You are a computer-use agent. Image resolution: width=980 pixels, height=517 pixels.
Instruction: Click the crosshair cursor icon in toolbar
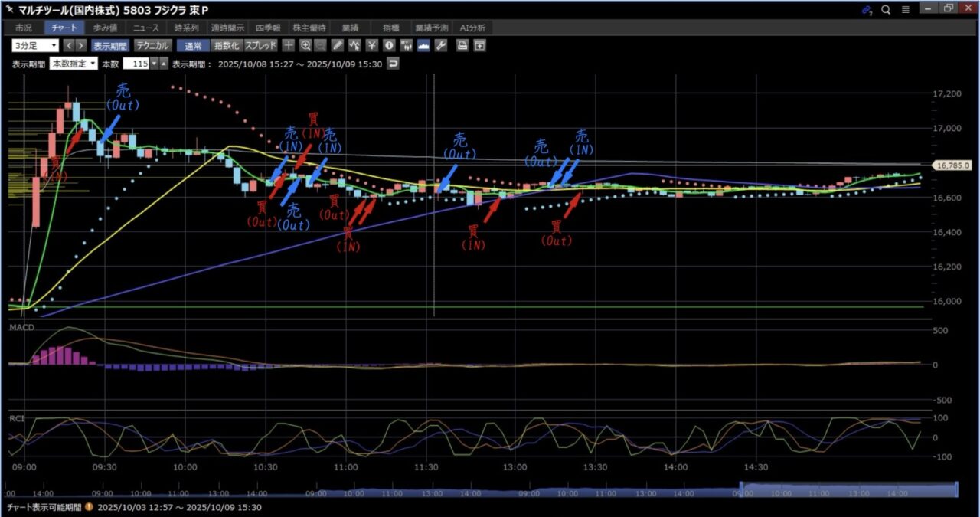point(289,45)
